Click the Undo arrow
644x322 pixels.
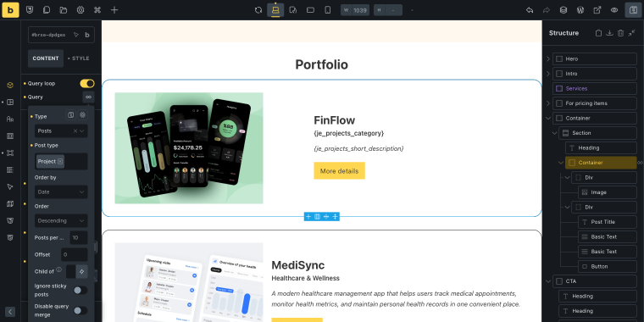(x=530, y=10)
